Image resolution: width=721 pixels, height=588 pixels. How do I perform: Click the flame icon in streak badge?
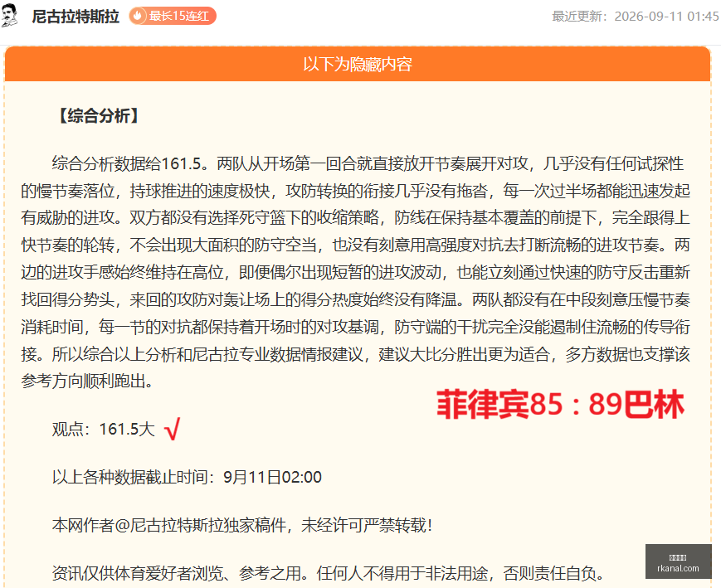pos(137,16)
